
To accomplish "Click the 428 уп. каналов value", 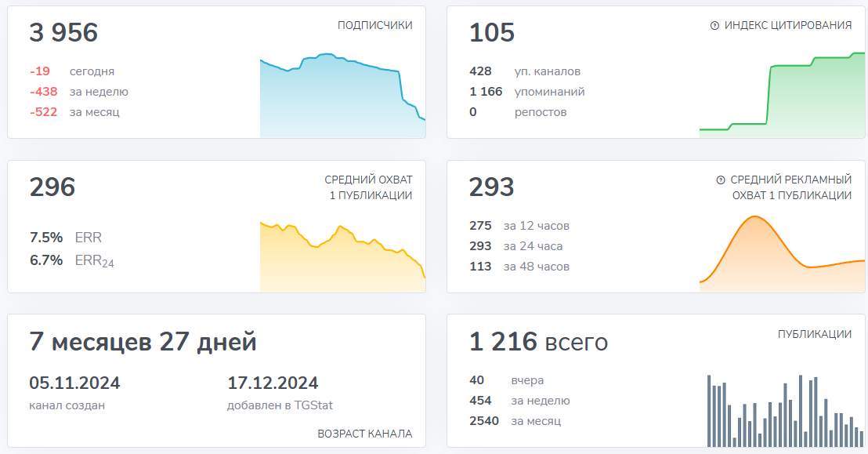I will [480, 71].
